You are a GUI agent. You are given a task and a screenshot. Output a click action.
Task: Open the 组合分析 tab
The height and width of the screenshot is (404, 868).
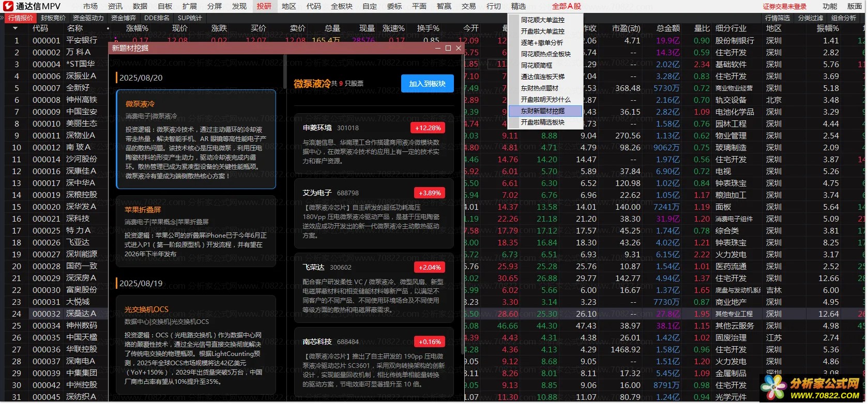click(x=844, y=18)
